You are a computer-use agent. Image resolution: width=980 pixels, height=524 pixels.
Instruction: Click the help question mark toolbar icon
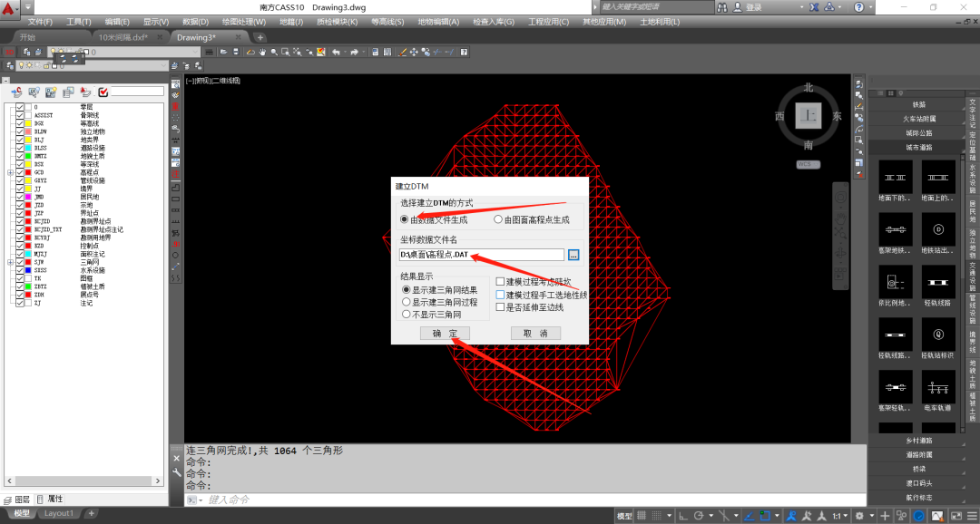click(464, 52)
